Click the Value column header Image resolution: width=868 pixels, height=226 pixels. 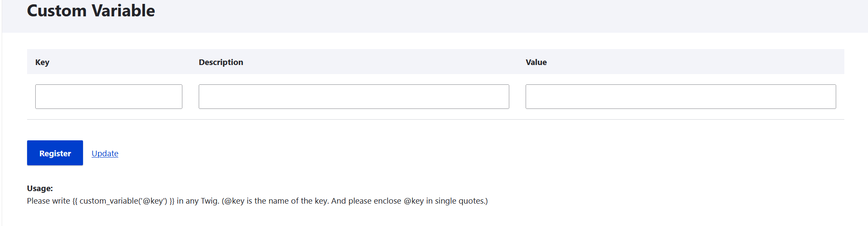click(x=536, y=62)
